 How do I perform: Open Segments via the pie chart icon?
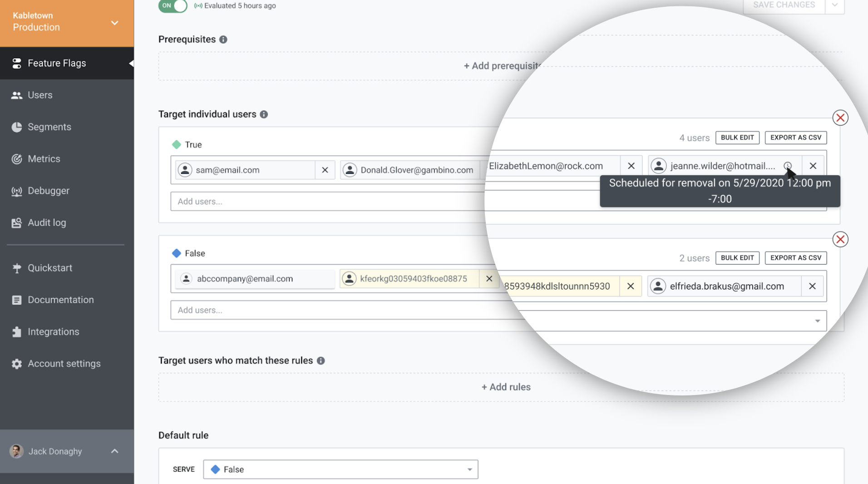[17, 127]
